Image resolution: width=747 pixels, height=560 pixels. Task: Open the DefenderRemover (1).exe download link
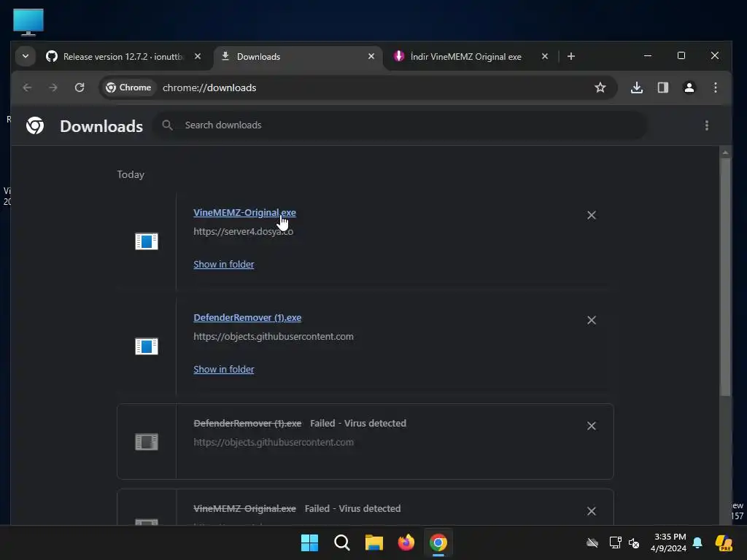pos(247,318)
